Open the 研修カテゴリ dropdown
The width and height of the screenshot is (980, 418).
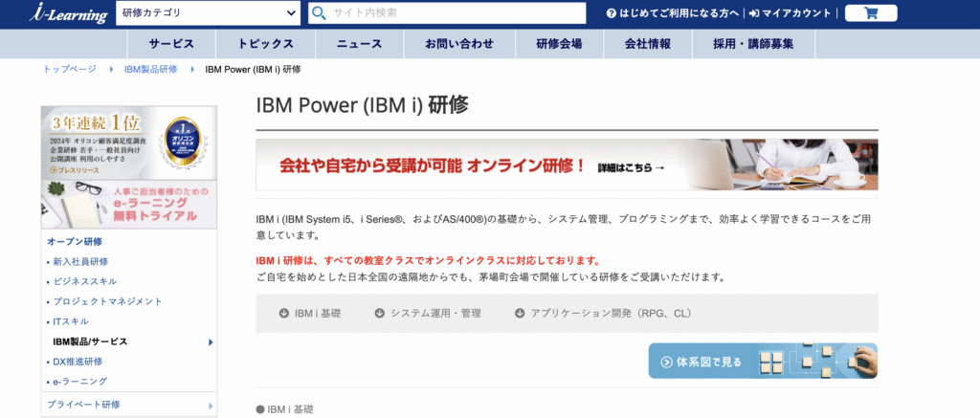click(208, 13)
